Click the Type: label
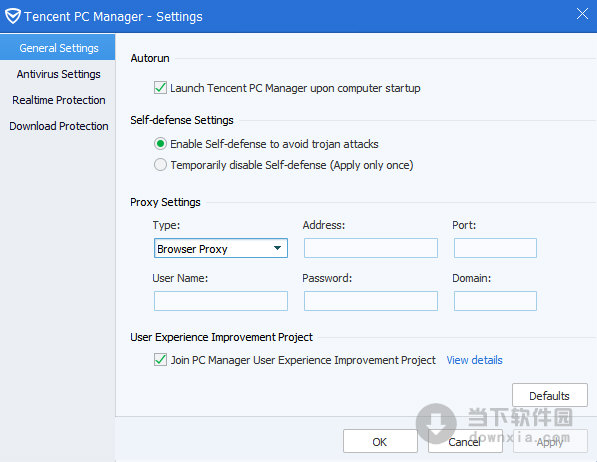Image resolution: width=597 pixels, height=462 pixels. pos(166,225)
